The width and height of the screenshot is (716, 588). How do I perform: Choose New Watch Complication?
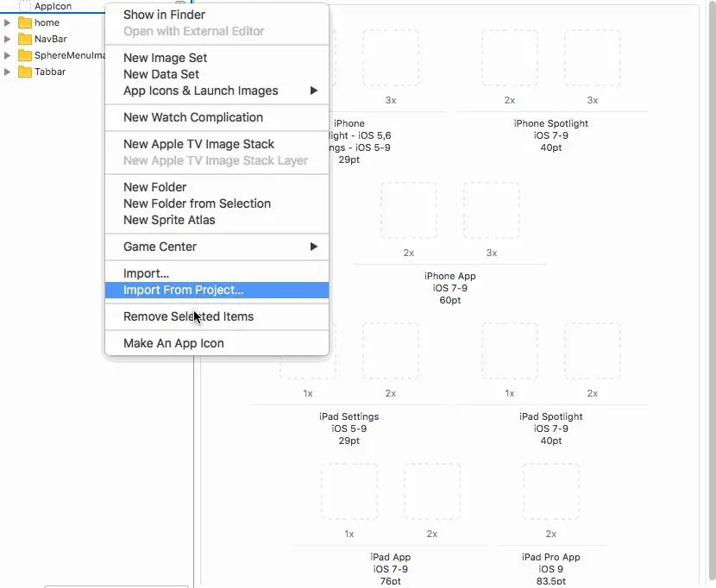pyautogui.click(x=217, y=117)
